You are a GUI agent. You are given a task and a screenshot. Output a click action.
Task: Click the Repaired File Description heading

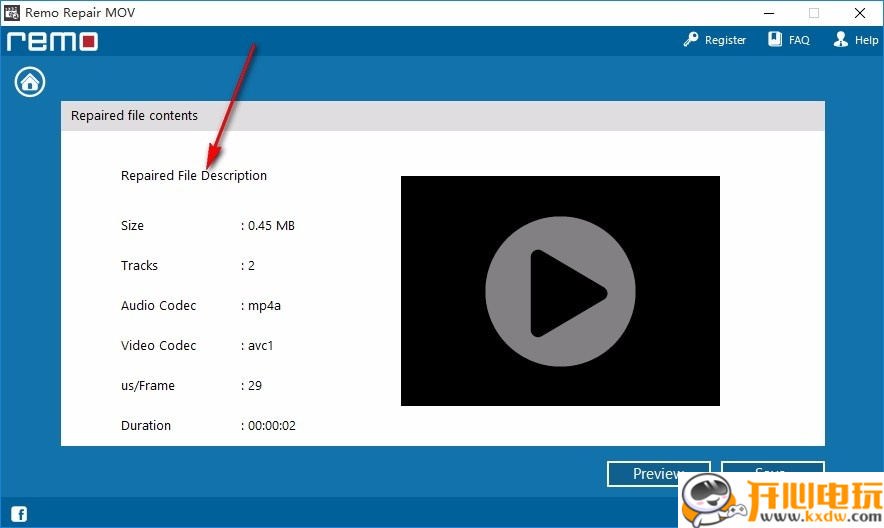(x=194, y=176)
